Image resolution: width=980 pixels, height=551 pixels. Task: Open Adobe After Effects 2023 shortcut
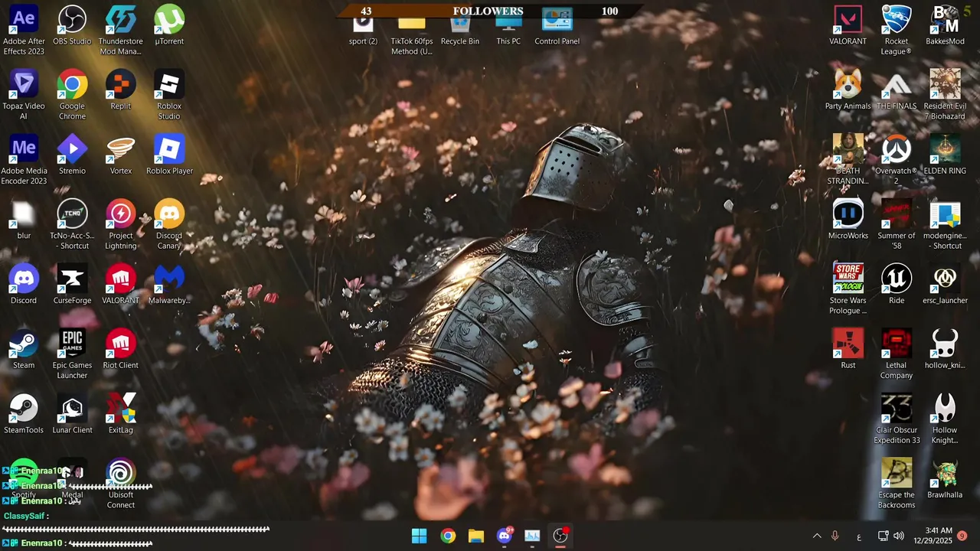24,31
